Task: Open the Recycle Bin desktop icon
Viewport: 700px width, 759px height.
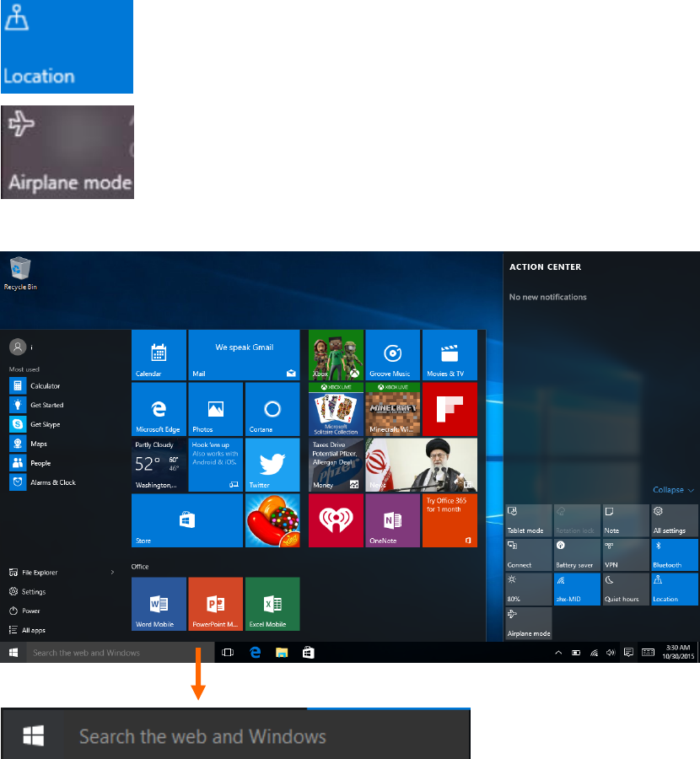Action: click(x=20, y=273)
